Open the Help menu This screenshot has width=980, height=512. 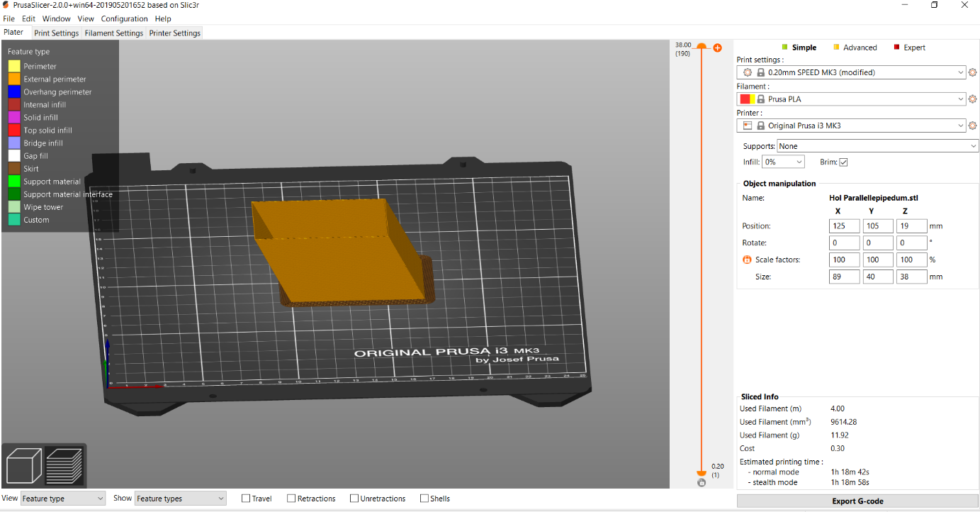tap(163, 19)
